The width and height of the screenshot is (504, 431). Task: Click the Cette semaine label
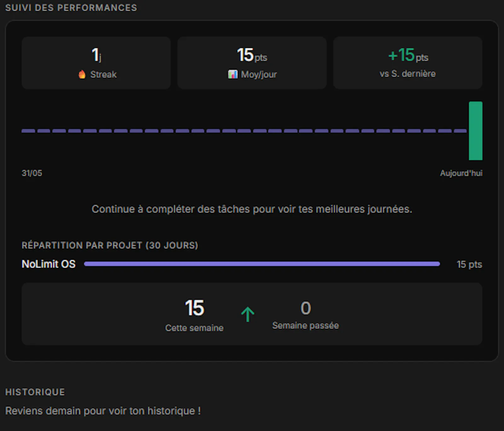tap(194, 328)
